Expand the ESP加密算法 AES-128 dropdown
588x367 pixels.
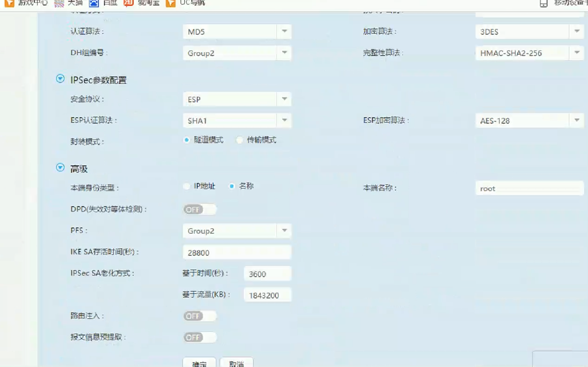[x=529, y=120]
